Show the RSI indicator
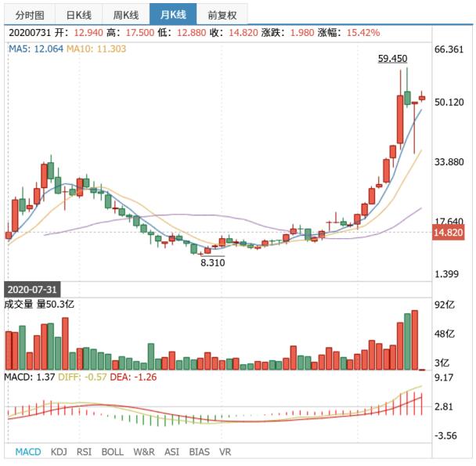 (x=85, y=452)
